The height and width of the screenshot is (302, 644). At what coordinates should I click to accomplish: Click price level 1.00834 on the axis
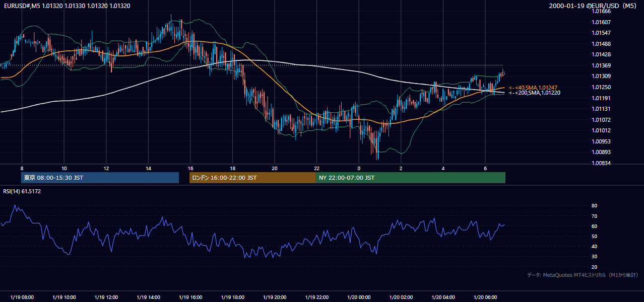tap(601, 163)
